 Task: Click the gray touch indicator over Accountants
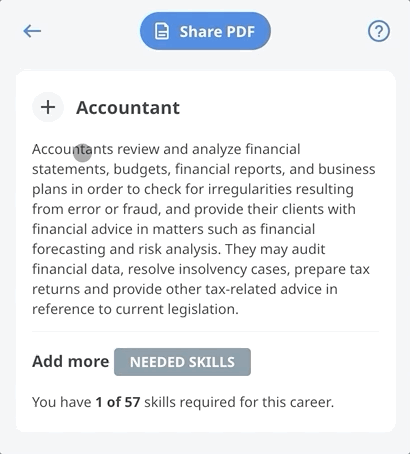pos(82,153)
